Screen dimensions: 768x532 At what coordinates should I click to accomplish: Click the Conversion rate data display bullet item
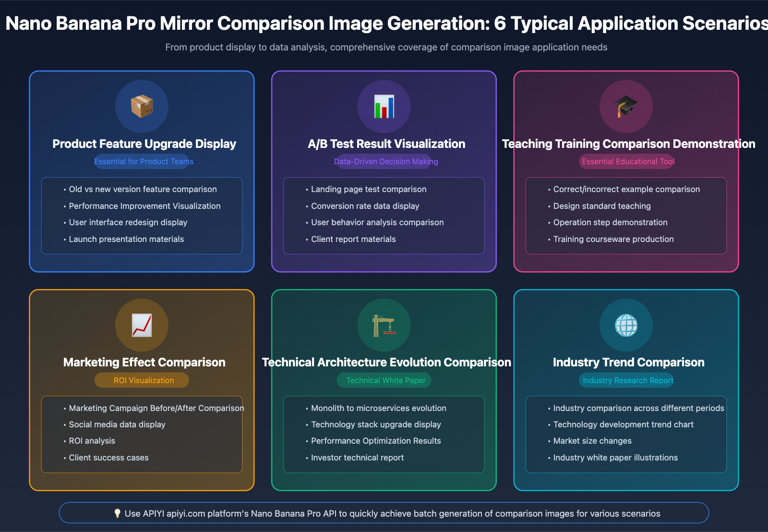point(365,206)
